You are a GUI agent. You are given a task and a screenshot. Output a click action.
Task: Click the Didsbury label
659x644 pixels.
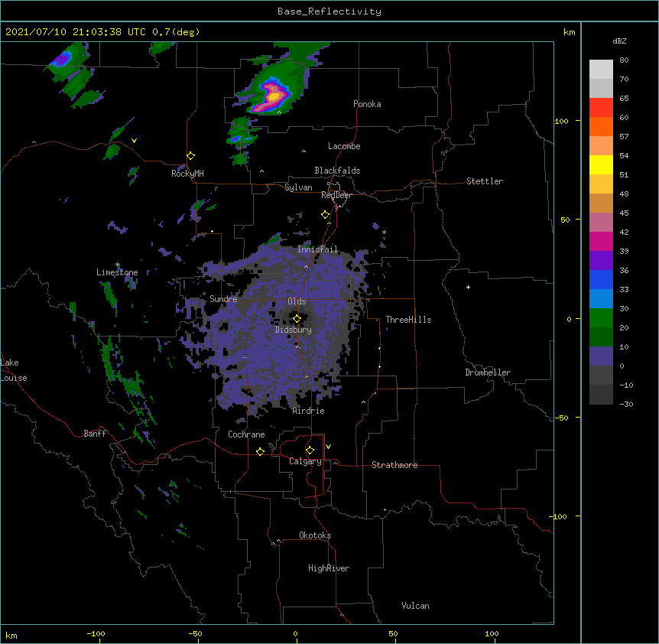pos(294,330)
